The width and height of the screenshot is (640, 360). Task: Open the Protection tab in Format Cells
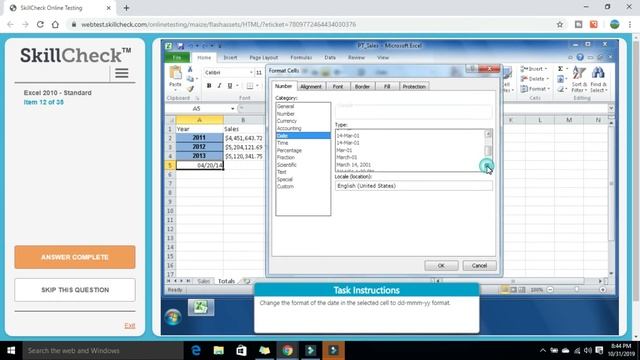point(414,87)
